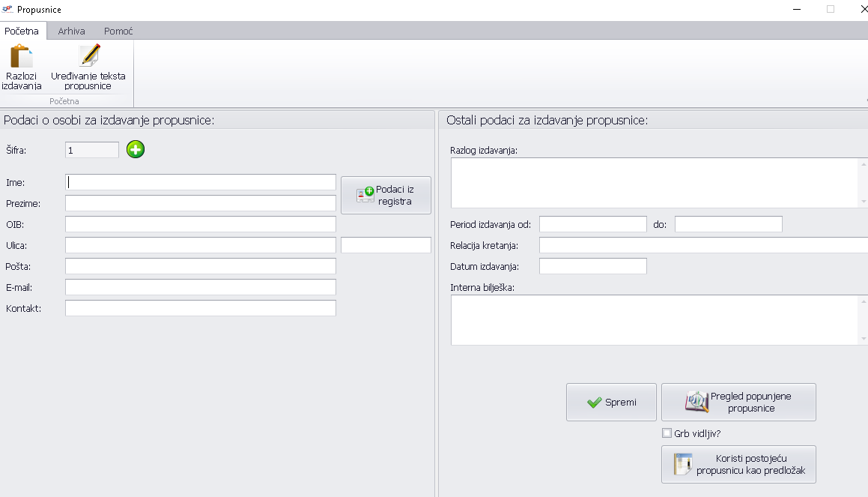Viewport: 868px width, 497px height.
Task: Click the Propusnice app icon in title bar
Action: 7,10
